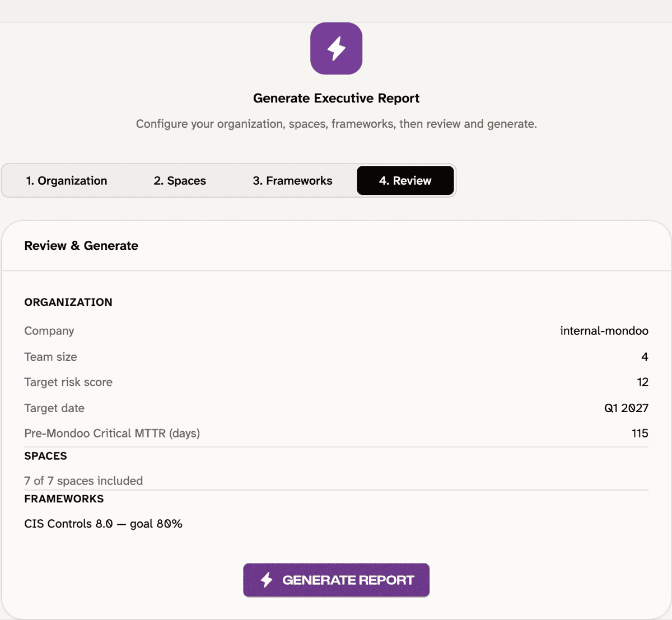
Task: Click Pre-Mondoo Critical MTTR (days) label
Action: [x=112, y=433]
